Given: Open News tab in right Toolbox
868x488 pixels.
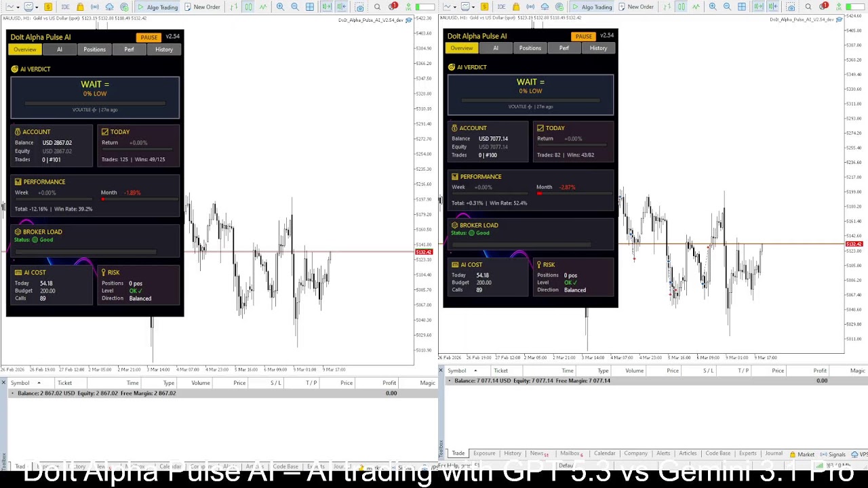Looking at the screenshot, I should (538, 453).
